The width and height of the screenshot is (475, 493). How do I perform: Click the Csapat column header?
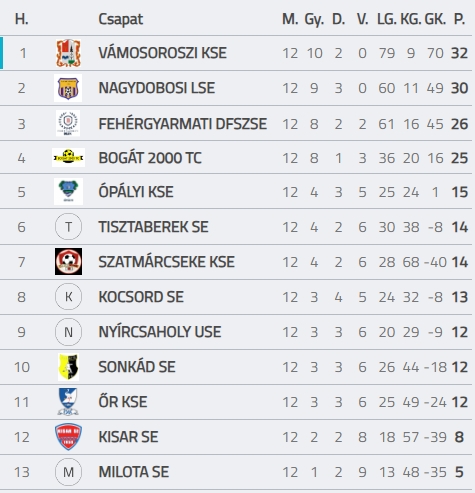click(121, 19)
